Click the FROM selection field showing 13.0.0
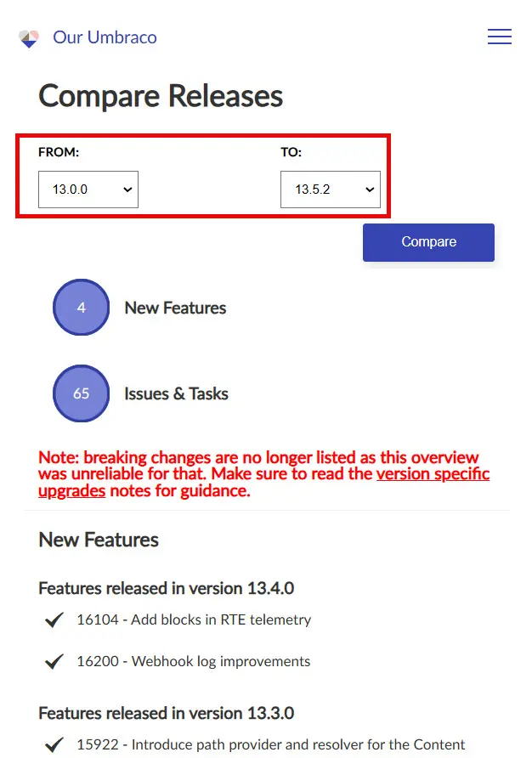Viewport: 532px width, 758px height. click(x=88, y=189)
